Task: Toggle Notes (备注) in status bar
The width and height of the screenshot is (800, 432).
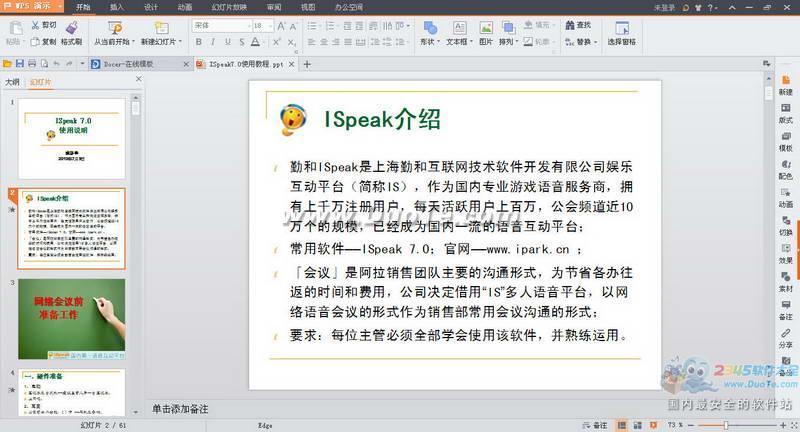Action: [595, 425]
